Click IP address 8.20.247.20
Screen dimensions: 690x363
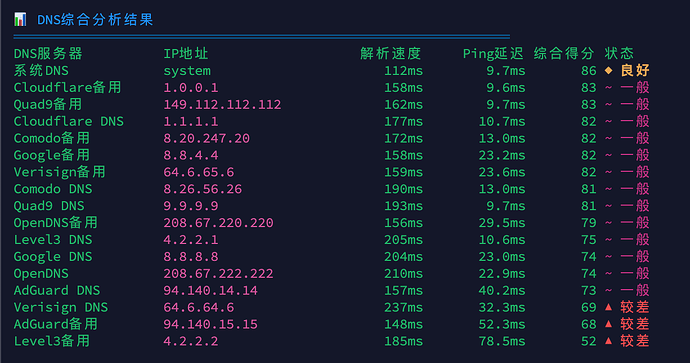[207, 139]
